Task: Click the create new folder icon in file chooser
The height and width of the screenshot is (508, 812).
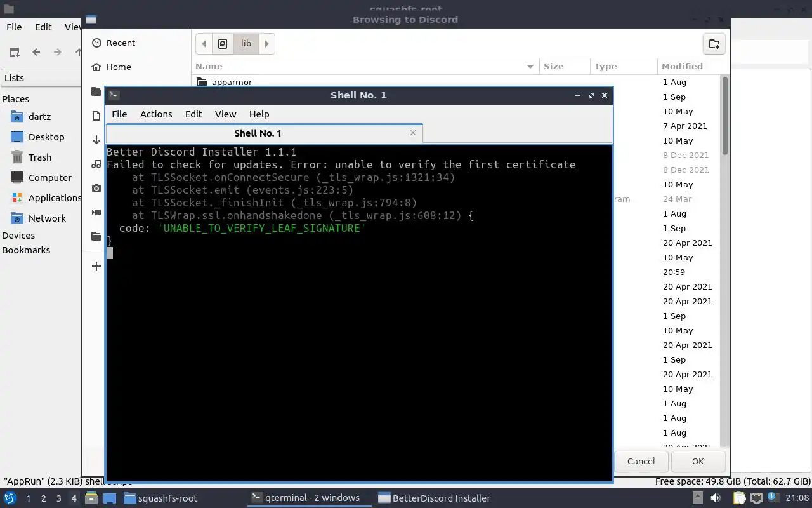Action: pyautogui.click(x=714, y=44)
